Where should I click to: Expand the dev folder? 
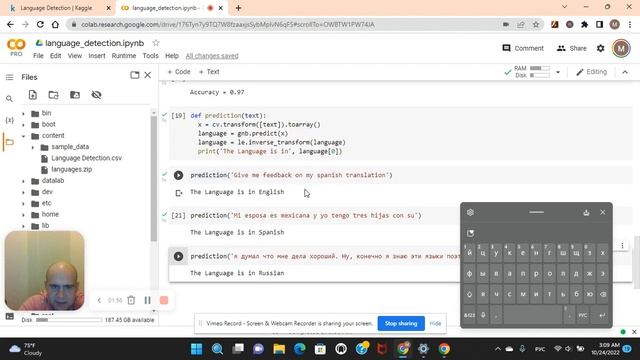(x=23, y=192)
